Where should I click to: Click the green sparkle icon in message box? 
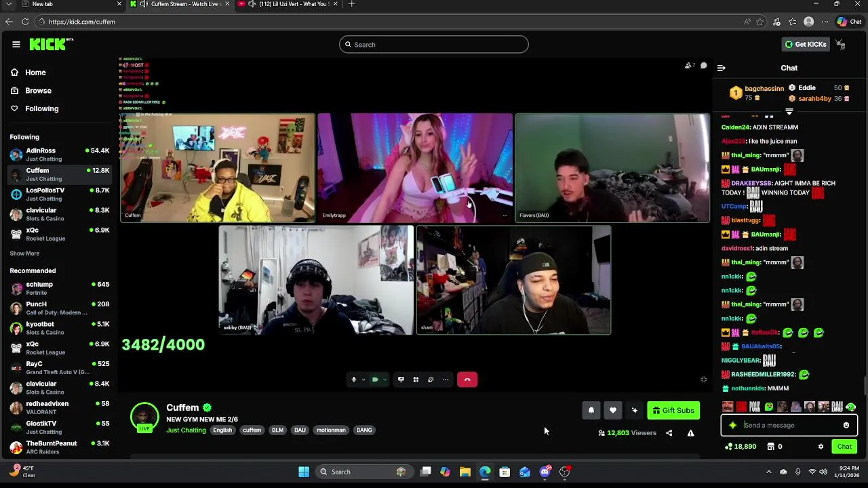(732, 426)
